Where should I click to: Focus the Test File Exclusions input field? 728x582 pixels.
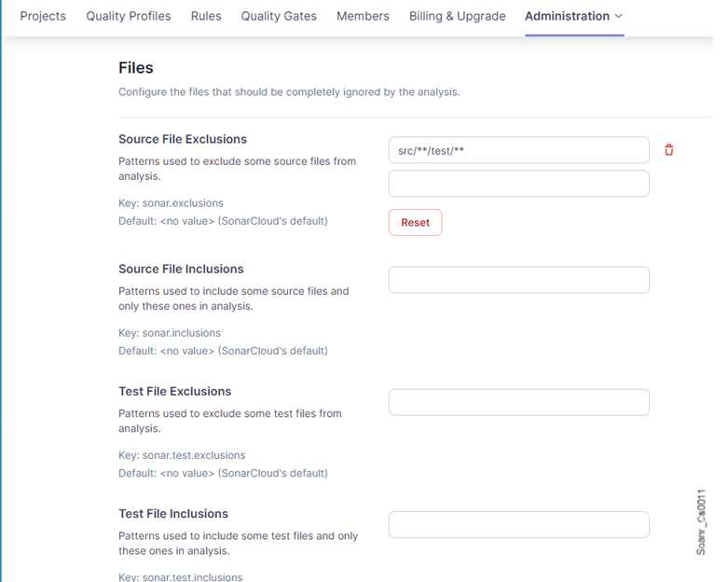(518, 402)
